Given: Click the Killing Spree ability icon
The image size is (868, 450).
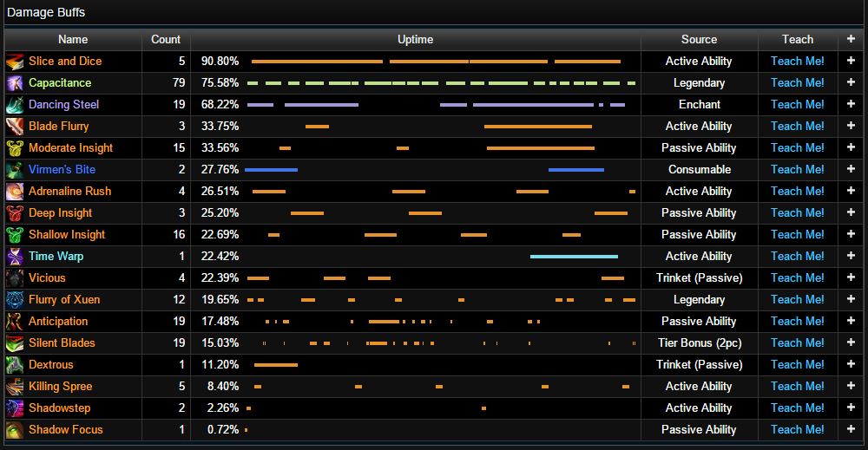Looking at the screenshot, I should click(x=15, y=387).
